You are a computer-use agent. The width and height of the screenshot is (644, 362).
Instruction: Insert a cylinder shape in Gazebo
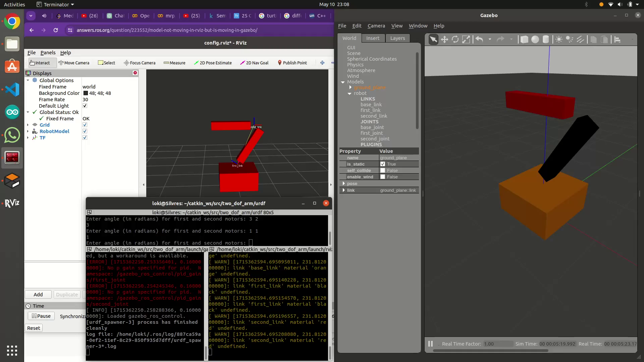pyautogui.click(x=546, y=40)
